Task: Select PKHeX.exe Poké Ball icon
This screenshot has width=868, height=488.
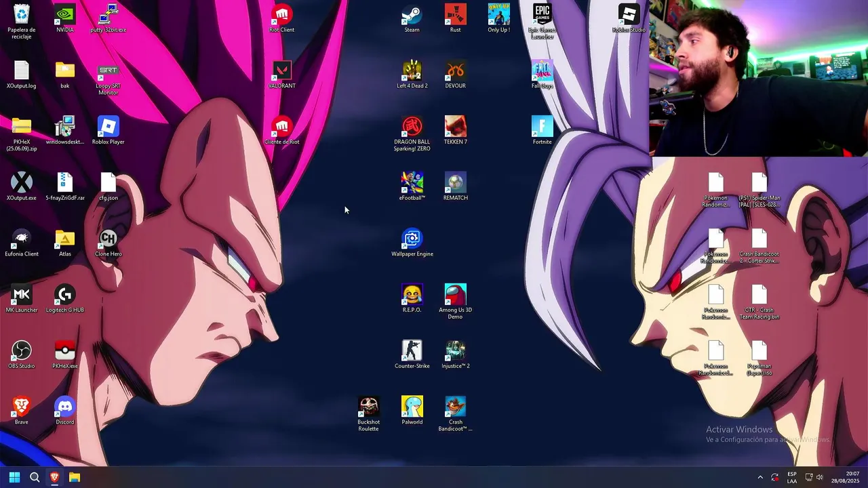Action: click(65, 354)
